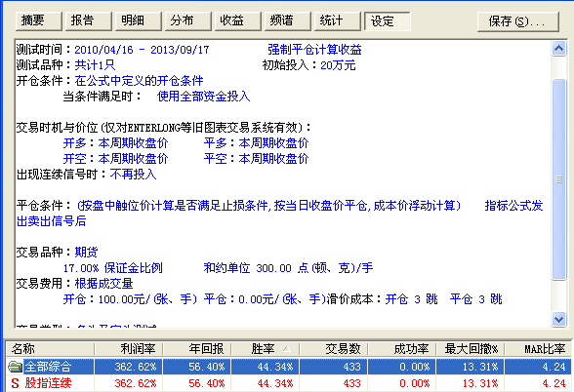574x392 pixels.
Task: Sort by MAR比率 column header
Action: tap(538, 349)
